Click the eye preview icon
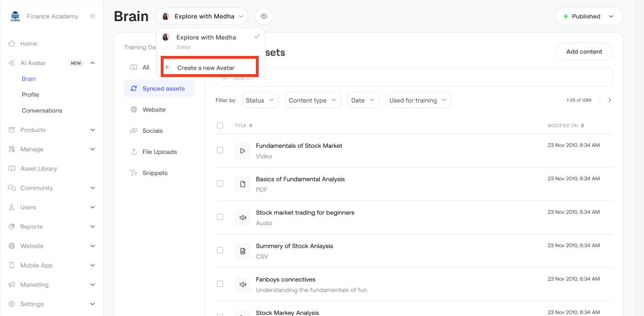 264,17
